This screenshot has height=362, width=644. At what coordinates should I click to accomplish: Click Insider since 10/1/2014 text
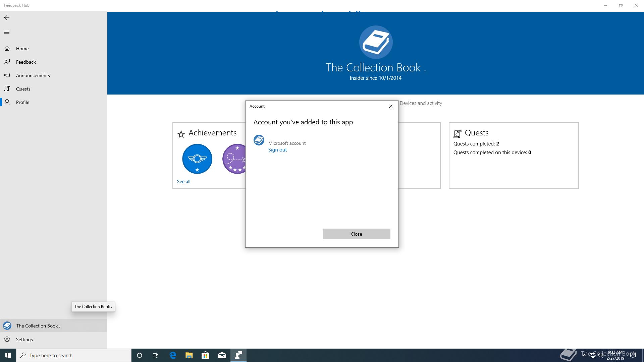click(376, 78)
